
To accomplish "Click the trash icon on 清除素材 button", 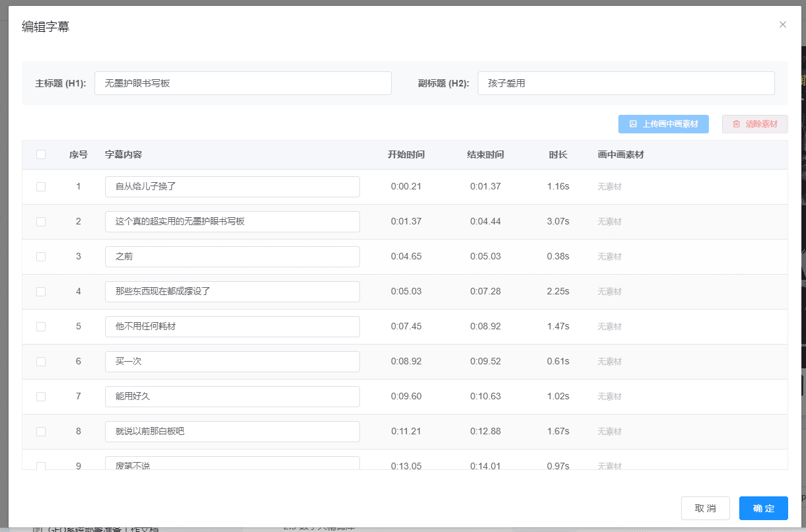I will coord(737,124).
